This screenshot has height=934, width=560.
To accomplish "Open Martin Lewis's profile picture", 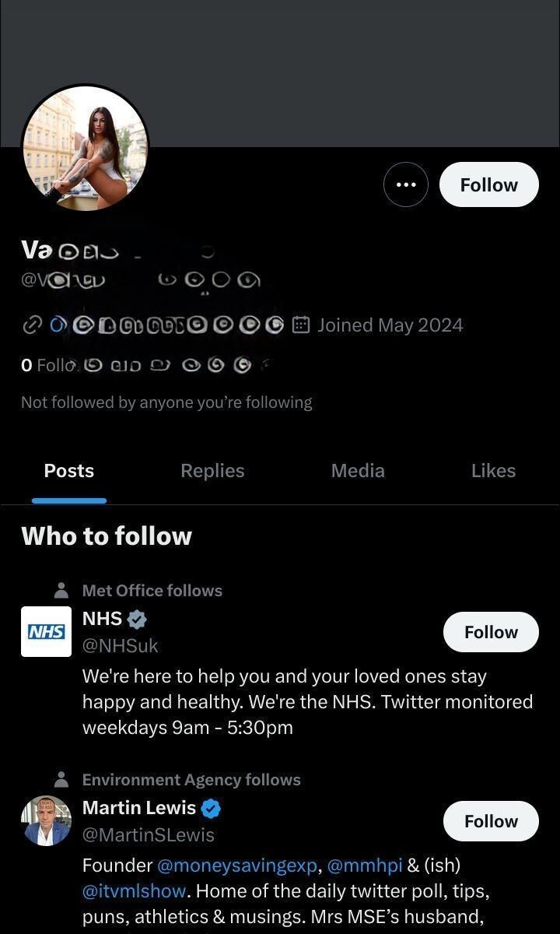I will tap(46, 820).
